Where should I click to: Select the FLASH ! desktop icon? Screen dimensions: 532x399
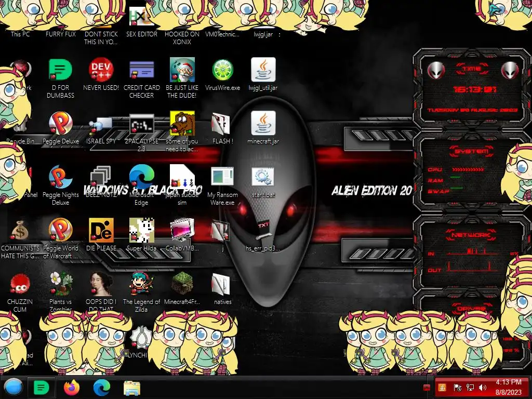(x=220, y=124)
